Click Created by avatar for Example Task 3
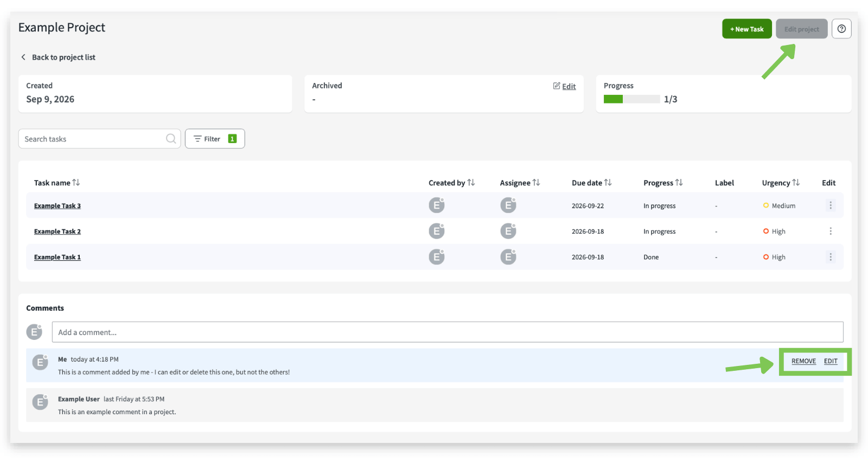This screenshot has width=868, height=463. (x=437, y=205)
